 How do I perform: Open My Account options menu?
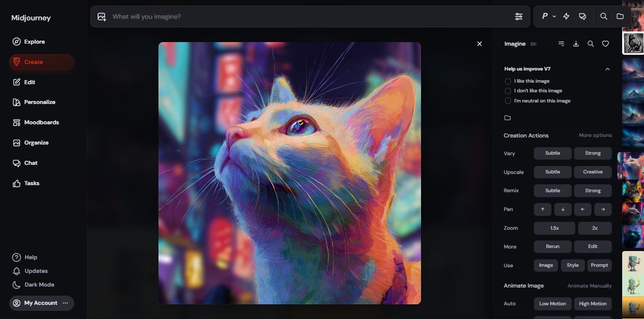point(65,303)
